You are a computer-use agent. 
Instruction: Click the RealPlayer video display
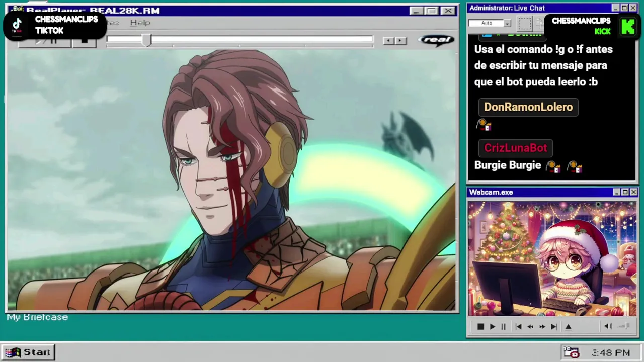[x=231, y=180]
